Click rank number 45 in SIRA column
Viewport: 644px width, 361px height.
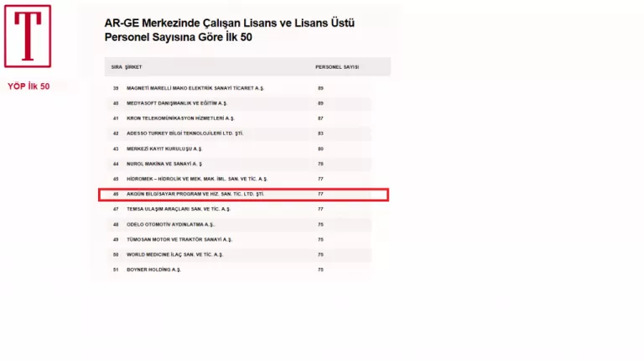(116, 180)
